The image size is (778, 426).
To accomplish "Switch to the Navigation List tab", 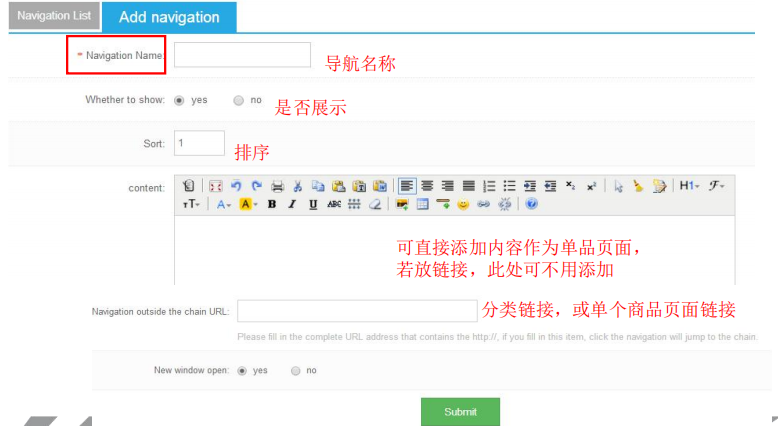I will 54,16.
